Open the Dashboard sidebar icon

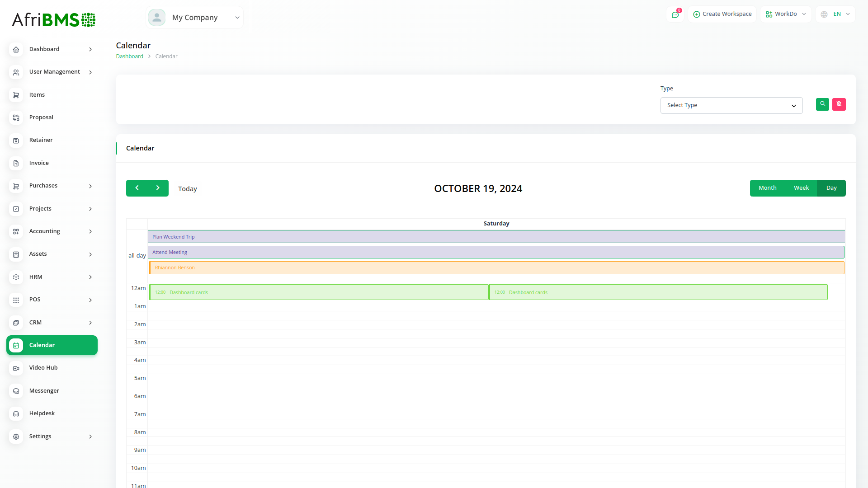[16, 49]
